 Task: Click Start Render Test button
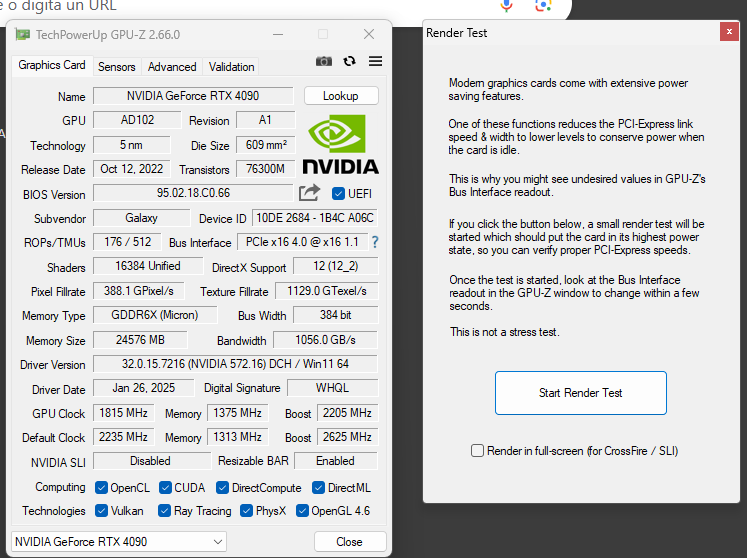click(x=580, y=393)
